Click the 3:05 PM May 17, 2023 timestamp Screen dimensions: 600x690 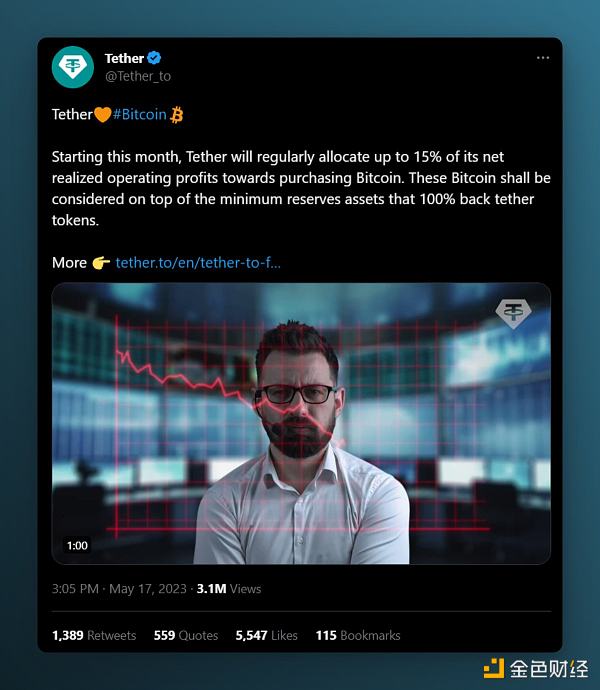pyautogui.click(x=119, y=589)
